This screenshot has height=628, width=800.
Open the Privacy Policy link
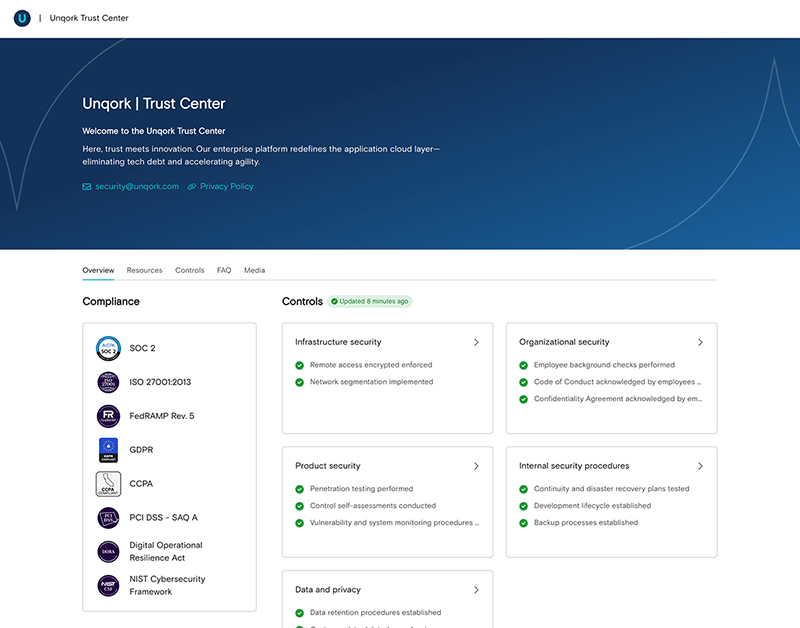pos(226,186)
